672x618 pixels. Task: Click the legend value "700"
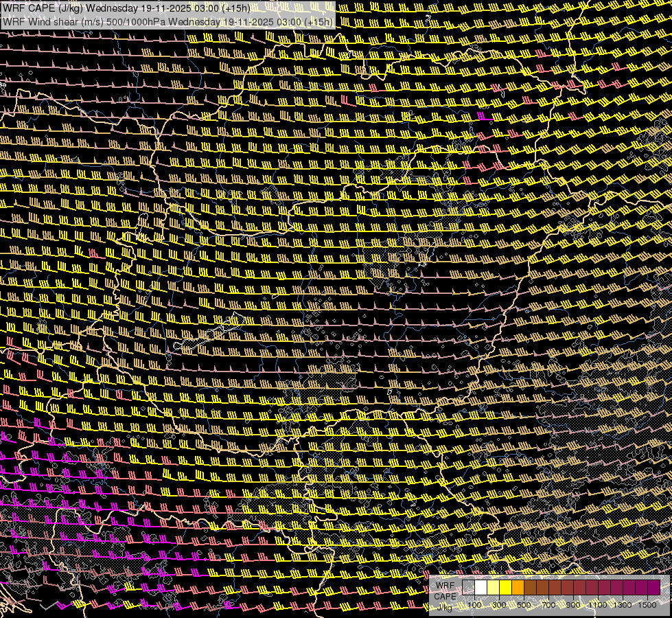pos(548,605)
